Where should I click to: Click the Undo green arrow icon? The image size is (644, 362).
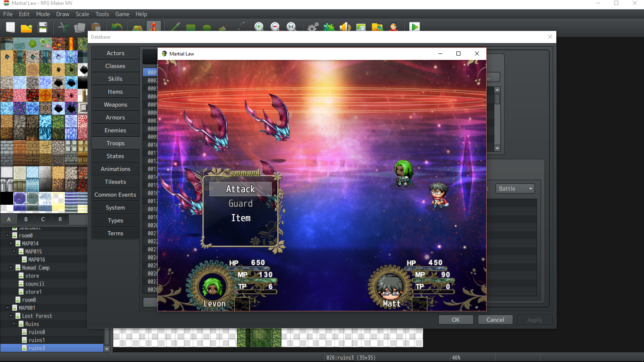(117, 27)
